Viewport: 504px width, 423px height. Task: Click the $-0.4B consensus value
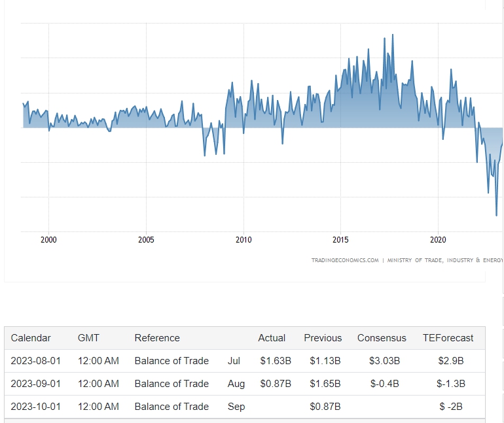coord(384,384)
